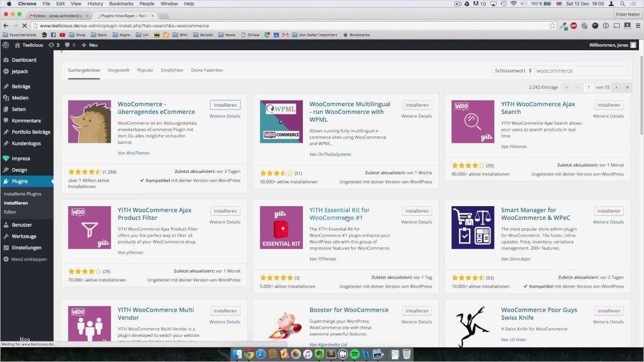Click the '+ Neu' add new item
Viewport: 644px width, 362px height.
click(90, 45)
